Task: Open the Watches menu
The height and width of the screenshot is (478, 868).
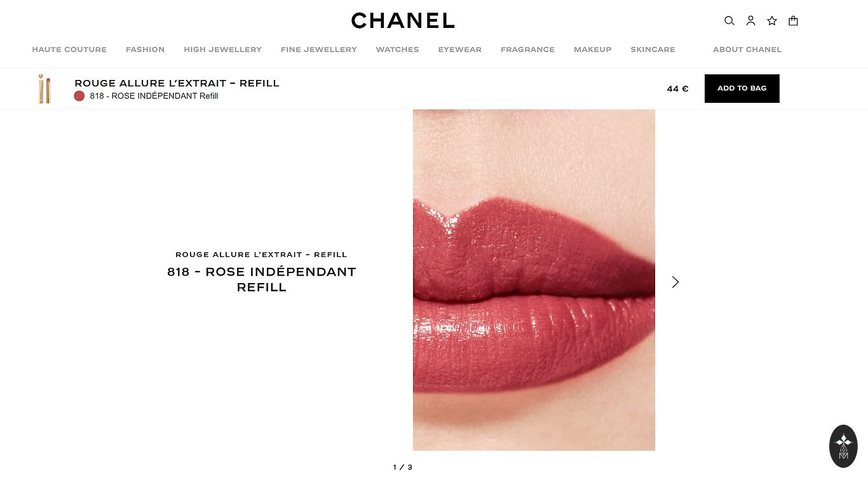Action: pyautogui.click(x=397, y=50)
